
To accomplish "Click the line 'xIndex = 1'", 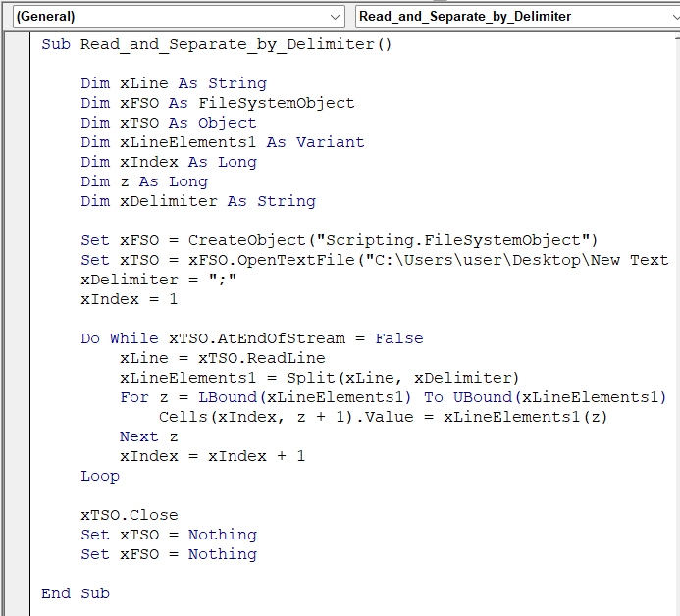I will click(x=130, y=299).
